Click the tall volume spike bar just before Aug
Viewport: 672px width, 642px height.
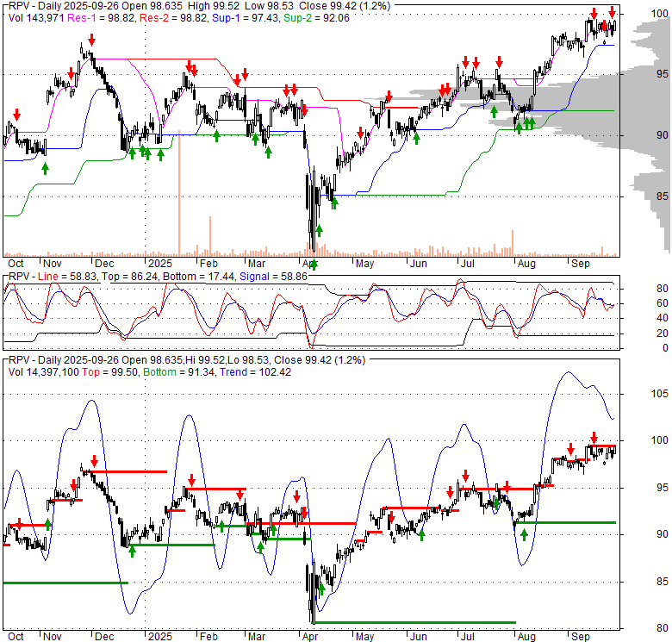[513, 243]
